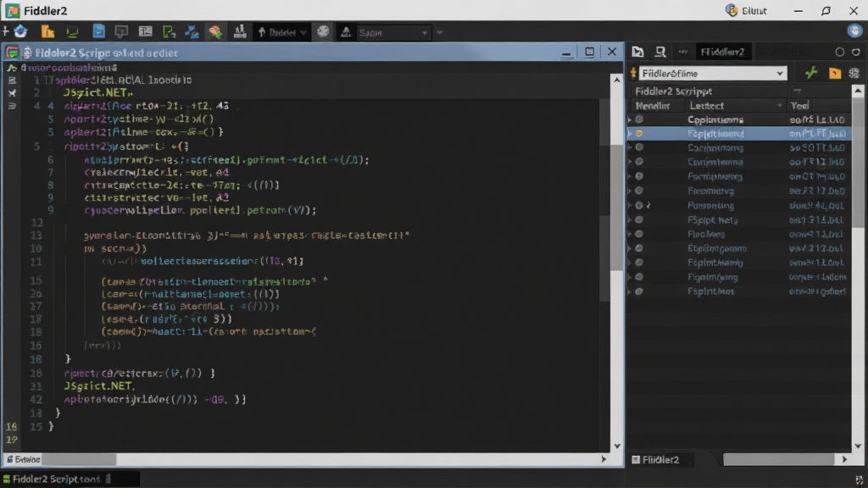Click the heart-shaped icon in right panel header
The height and width of the screenshot is (488, 868).
pos(856,52)
